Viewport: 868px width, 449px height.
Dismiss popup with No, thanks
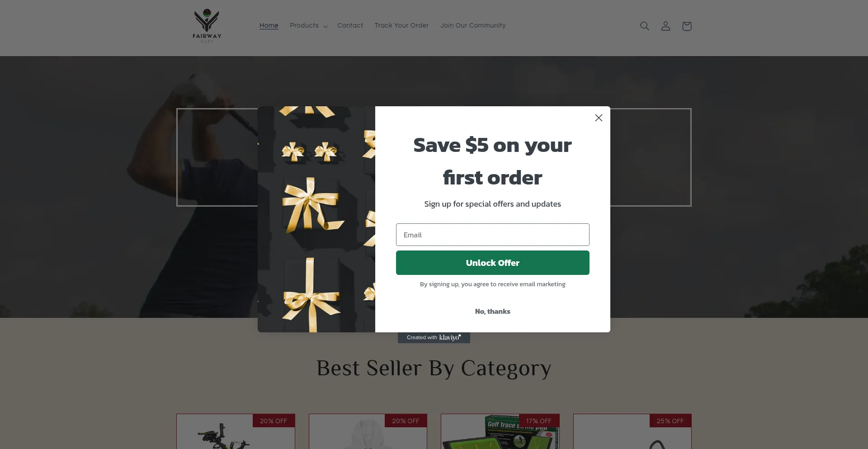[x=493, y=312]
